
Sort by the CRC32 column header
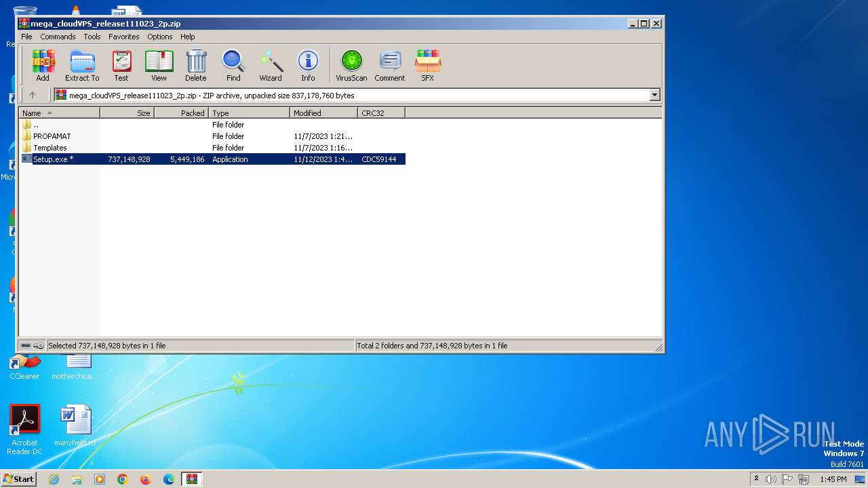(x=382, y=113)
